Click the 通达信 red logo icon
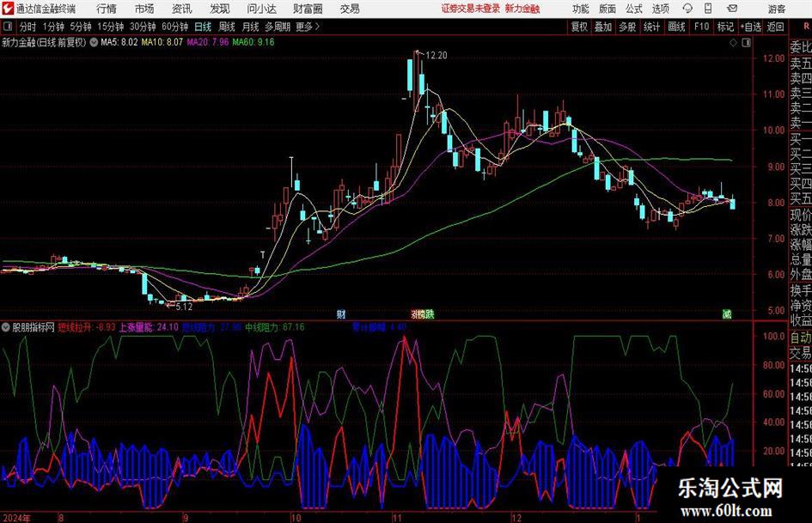 (8, 9)
